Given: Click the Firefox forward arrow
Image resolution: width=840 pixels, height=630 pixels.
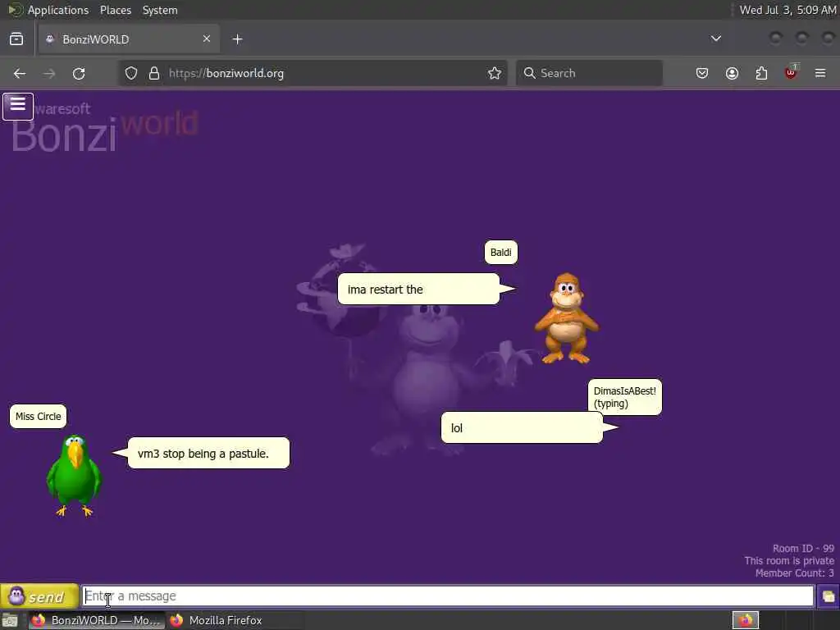Looking at the screenshot, I should (x=49, y=73).
